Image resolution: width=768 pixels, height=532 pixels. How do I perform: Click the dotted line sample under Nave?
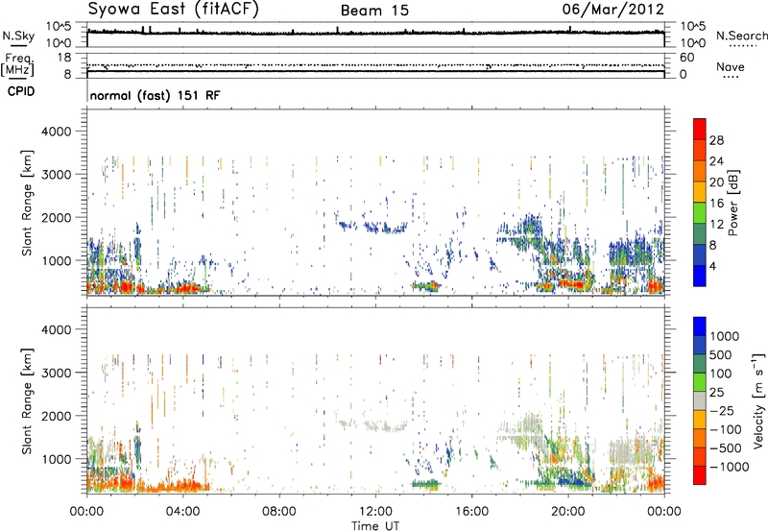[x=731, y=78]
